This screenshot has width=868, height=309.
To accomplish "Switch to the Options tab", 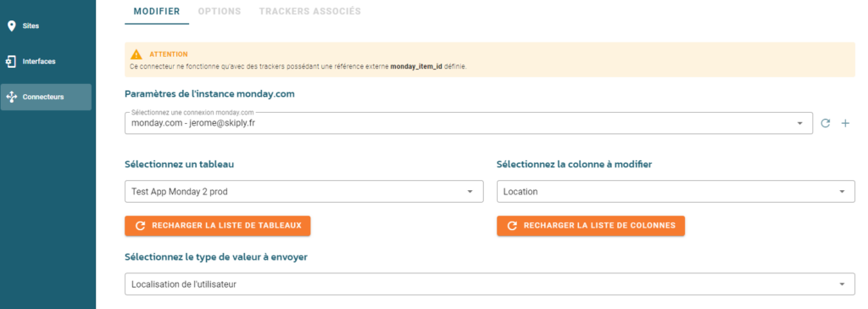I will tap(220, 11).
